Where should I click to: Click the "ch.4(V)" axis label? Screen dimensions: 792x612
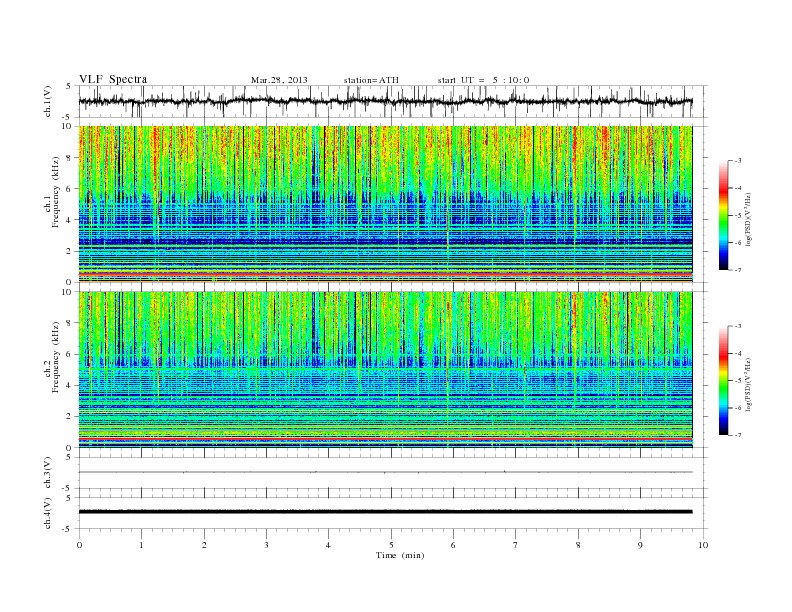[x=48, y=513]
